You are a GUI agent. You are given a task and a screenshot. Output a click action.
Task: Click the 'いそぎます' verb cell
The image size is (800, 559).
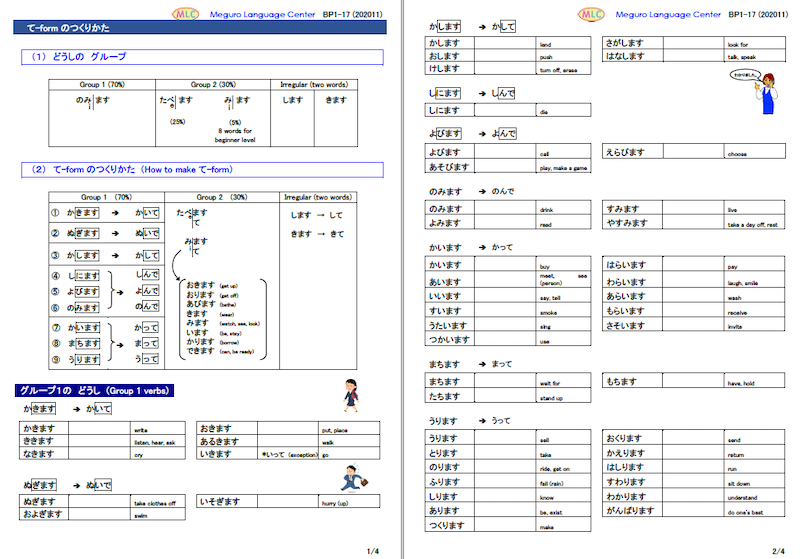click(x=220, y=500)
